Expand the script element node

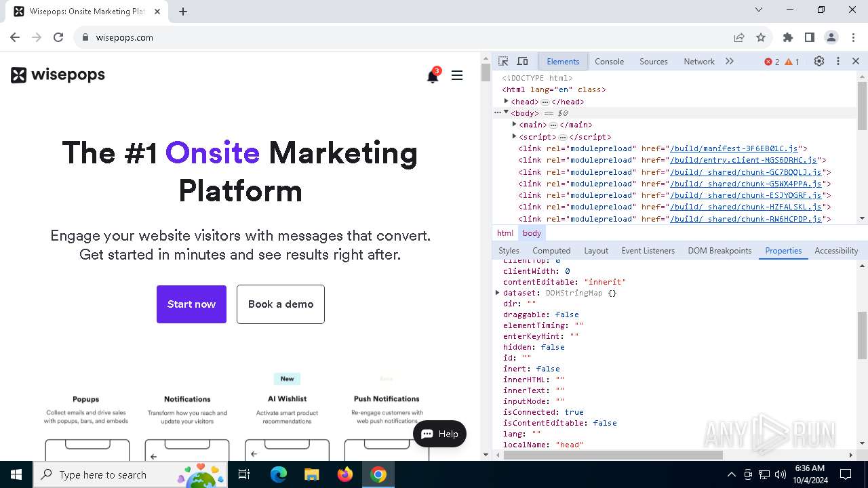click(x=514, y=136)
